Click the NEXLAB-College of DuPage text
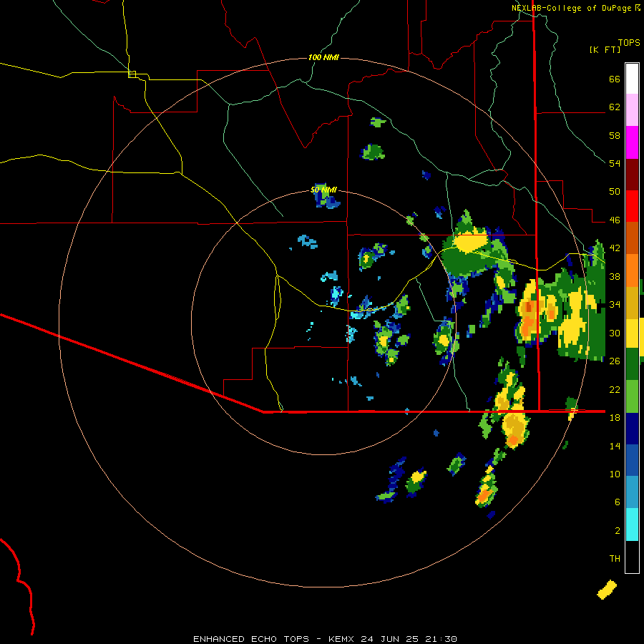 click(571, 8)
